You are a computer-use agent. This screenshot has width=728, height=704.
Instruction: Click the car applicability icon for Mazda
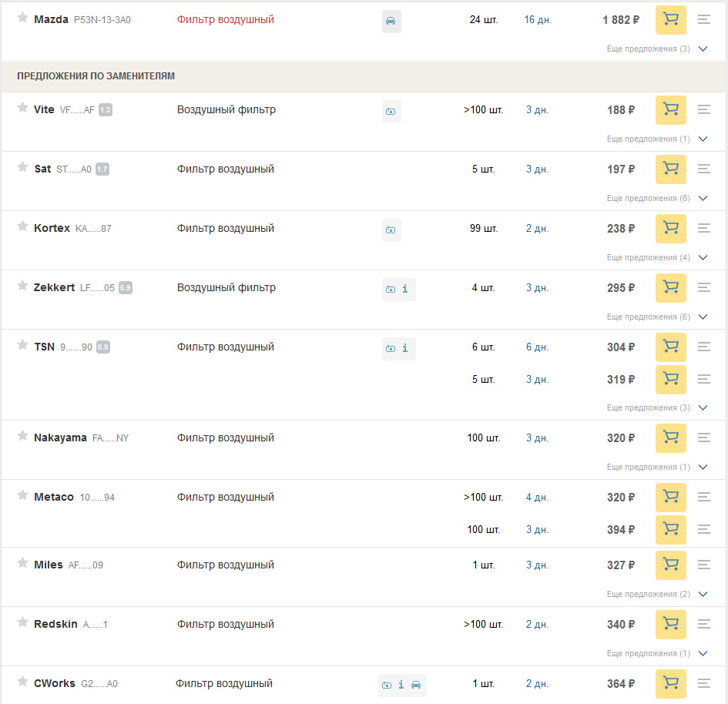[391, 21]
